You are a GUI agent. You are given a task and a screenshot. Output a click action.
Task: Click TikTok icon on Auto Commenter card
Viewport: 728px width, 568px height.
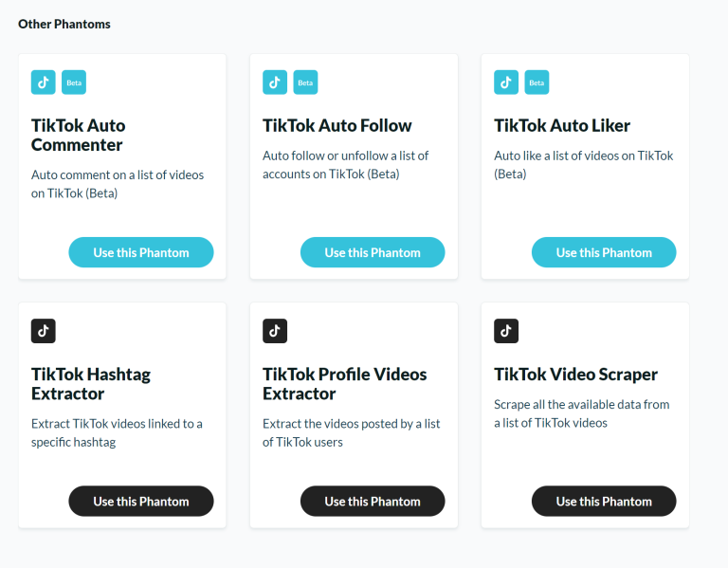coord(44,82)
